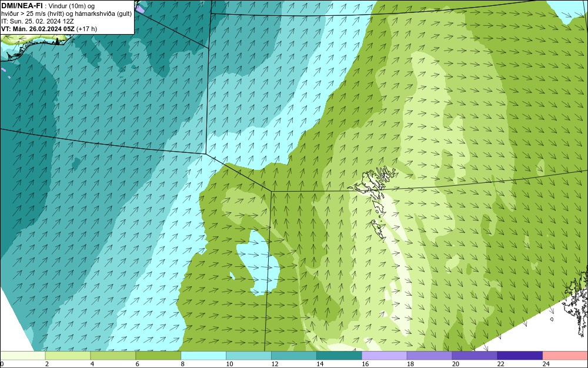Click the 10–12 m/s aqua legend swatch
This screenshot has height=368, width=588.
point(249,355)
